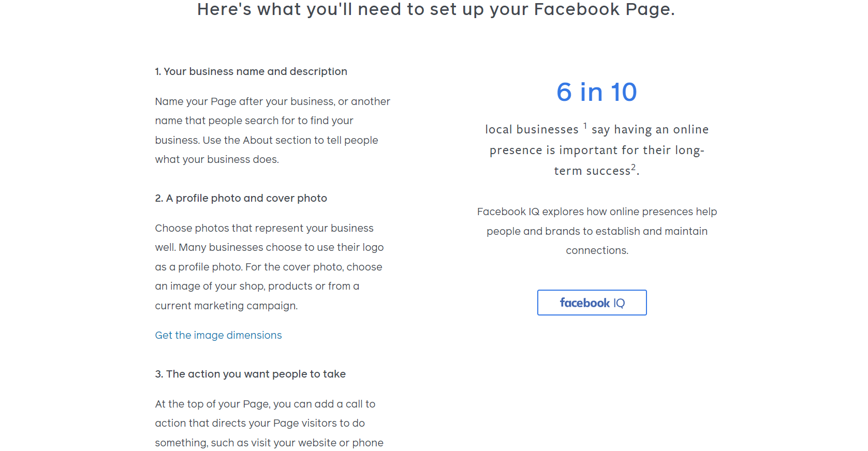Click the page title about Facebook Page setup
This screenshot has width=868, height=451.
pyautogui.click(x=436, y=9)
